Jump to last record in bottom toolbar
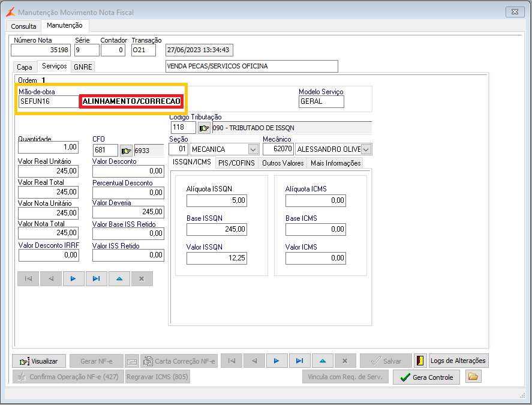The height and width of the screenshot is (405, 532). click(x=299, y=361)
